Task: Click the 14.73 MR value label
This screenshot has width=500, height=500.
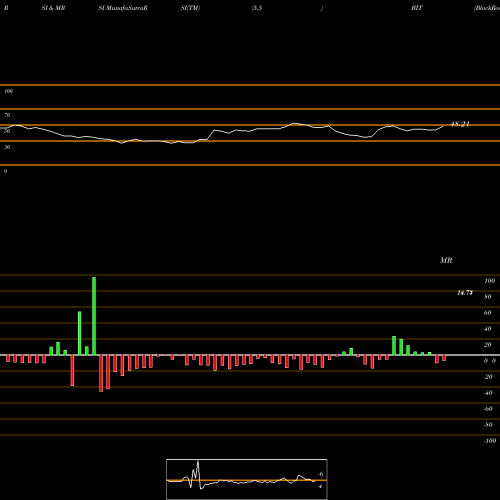Action: [x=465, y=293]
